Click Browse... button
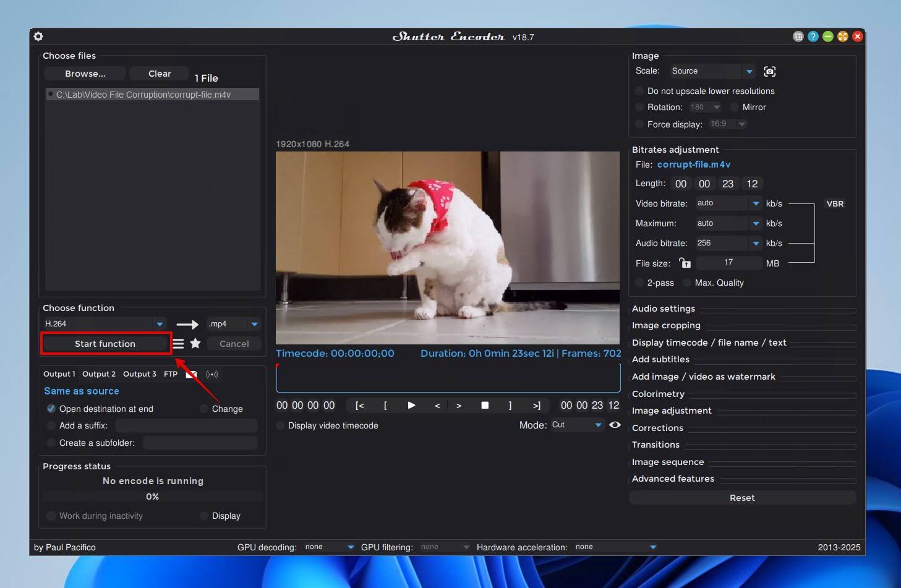The height and width of the screenshot is (588, 901). 85,74
